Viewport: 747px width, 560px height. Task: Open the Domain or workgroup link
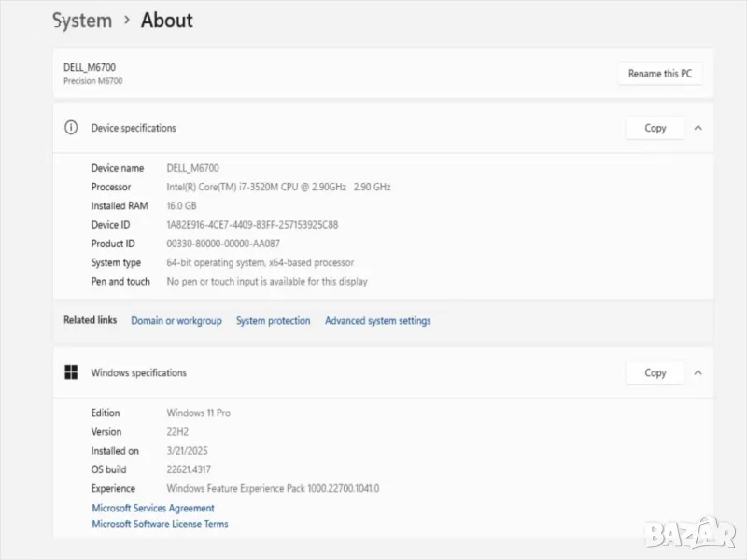coord(176,321)
